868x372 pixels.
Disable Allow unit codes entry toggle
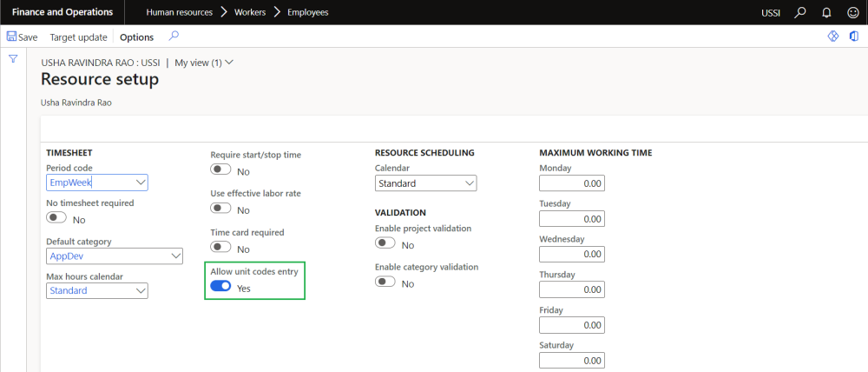[x=220, y=287]
